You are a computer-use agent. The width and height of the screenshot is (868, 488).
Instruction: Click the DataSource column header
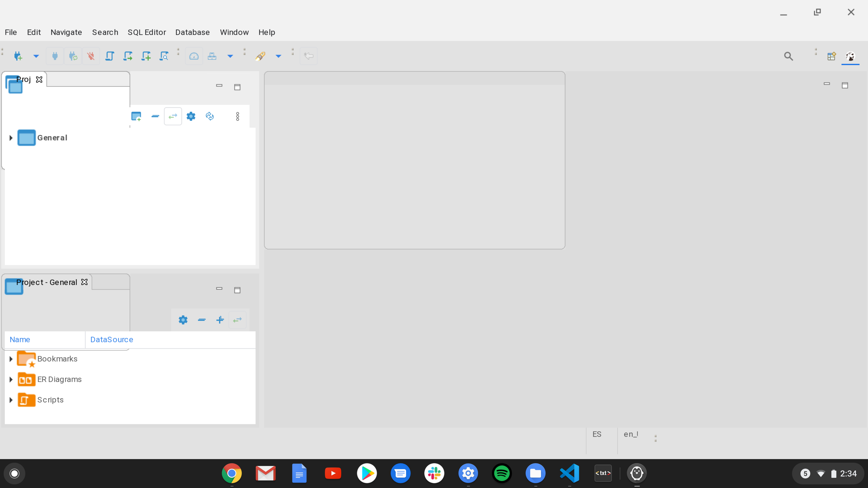[170, 340]
